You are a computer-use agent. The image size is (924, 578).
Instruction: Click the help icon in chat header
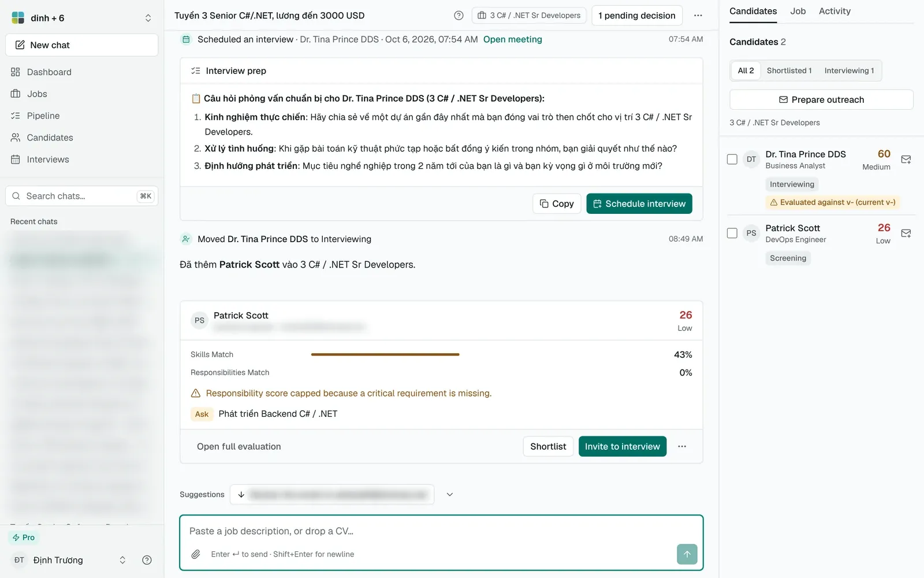(459, 16)
